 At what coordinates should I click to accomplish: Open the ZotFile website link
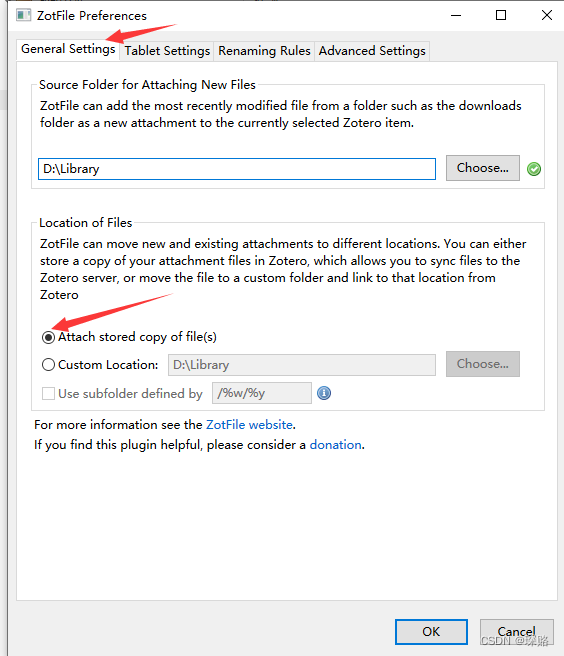tap(249, 425)
